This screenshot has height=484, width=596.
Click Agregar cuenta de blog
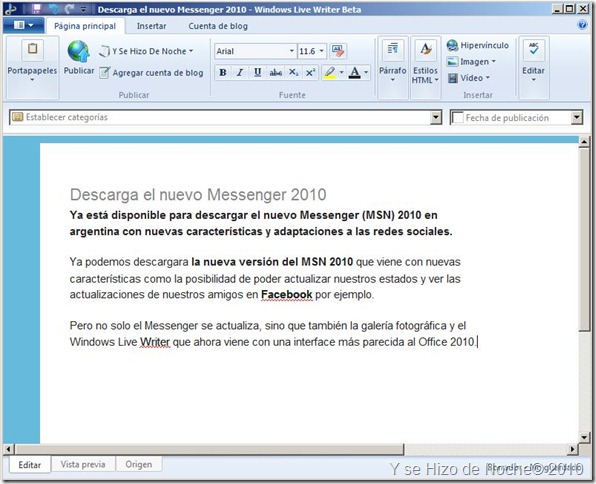click(151, 73)
